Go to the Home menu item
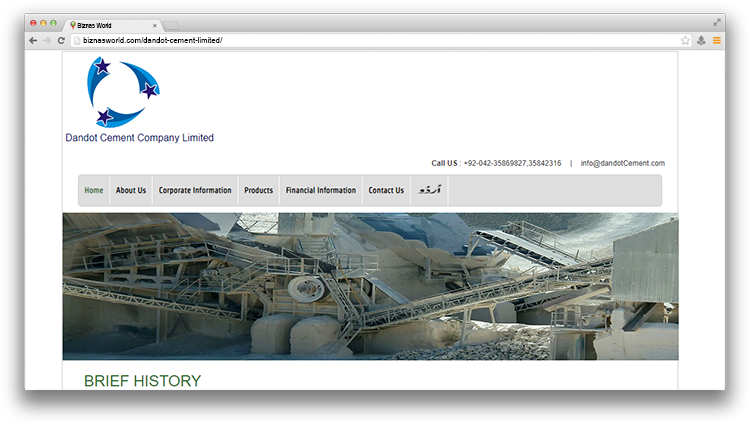This screenshot has height=425, width=750. tap(94, 190)
